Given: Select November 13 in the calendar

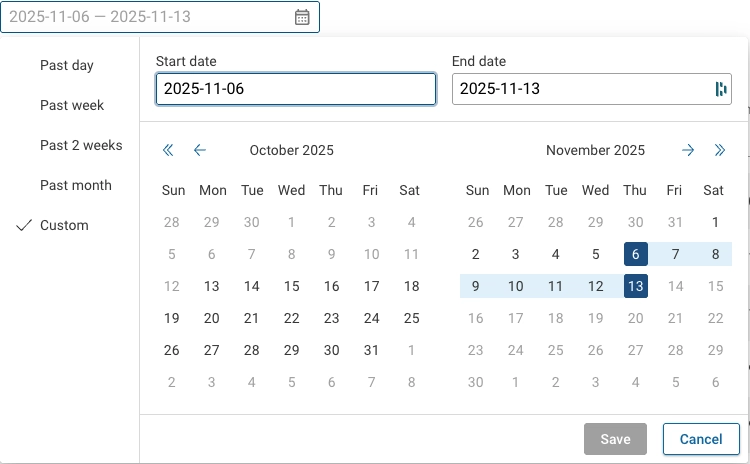Looking at the screenshot, I should [635, 286].
